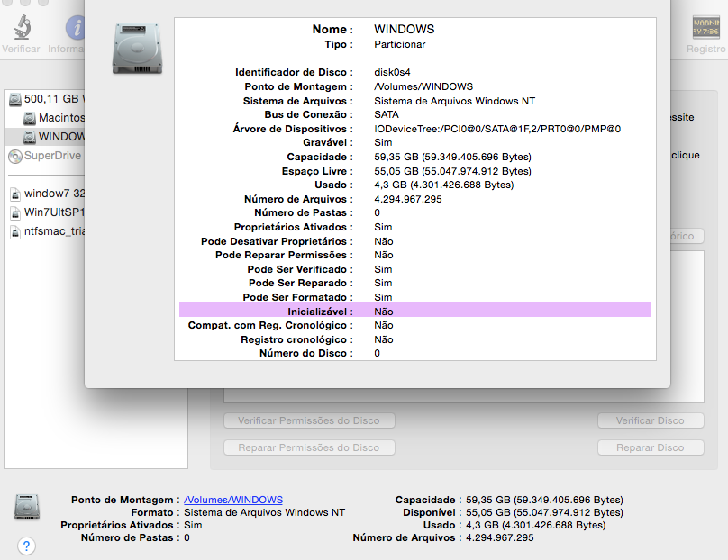Screen dimensions: 728x560
Task: Click the window7 32 image file icon
Action: pos(15,194)
